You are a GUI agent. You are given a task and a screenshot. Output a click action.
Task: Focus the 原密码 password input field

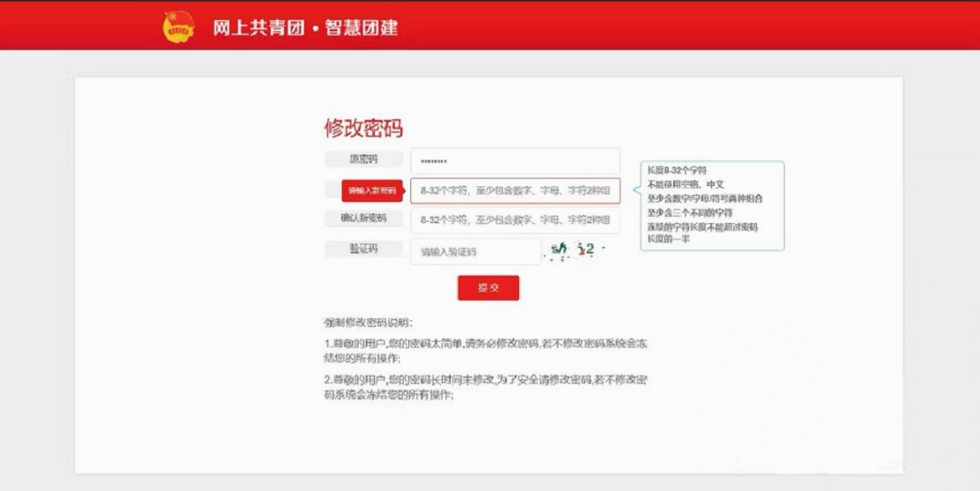pyautogui.click(x=514, y=162)
